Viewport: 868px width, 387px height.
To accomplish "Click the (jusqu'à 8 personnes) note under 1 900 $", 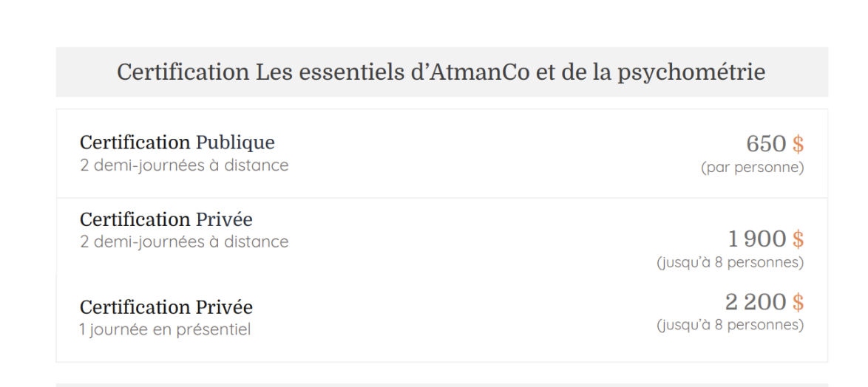I will pos(730,263).
